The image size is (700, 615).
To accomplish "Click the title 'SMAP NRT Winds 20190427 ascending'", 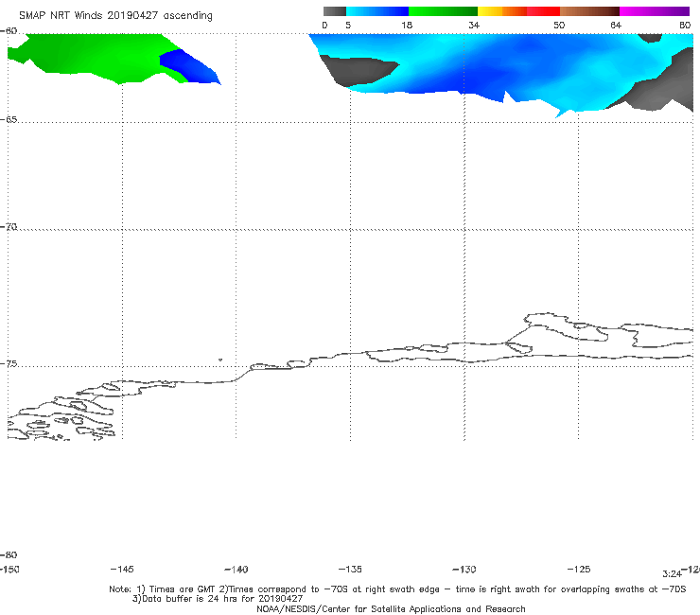I will point(115,16).
